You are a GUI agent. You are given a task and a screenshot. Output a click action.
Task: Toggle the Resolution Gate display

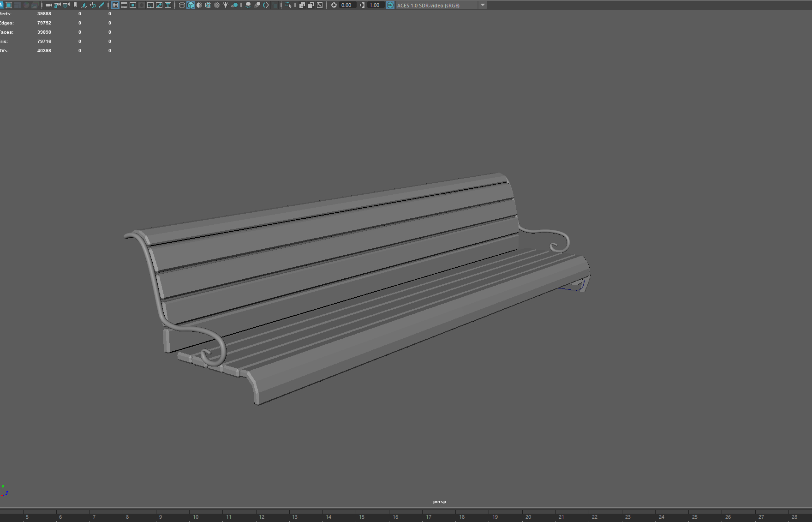coord(133,5)
